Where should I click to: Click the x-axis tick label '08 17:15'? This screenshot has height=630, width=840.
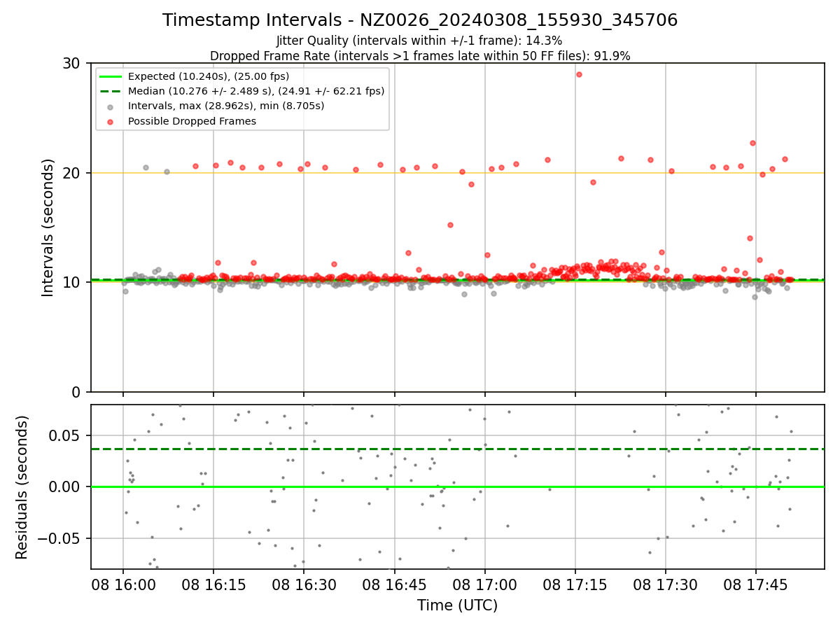pos(575,584)
